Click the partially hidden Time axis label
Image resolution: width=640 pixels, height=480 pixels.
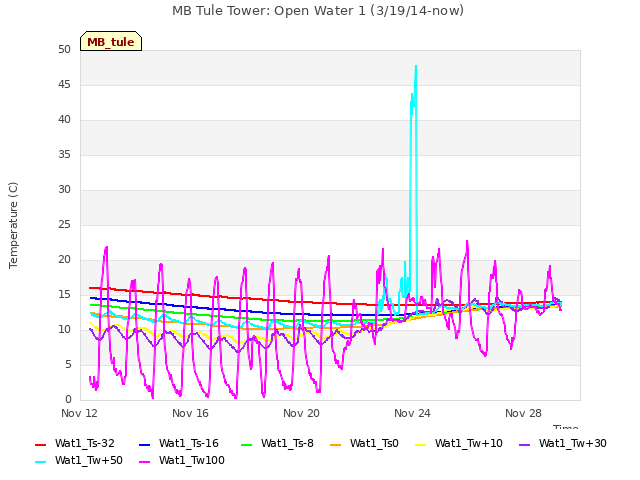tap(566, 427)
